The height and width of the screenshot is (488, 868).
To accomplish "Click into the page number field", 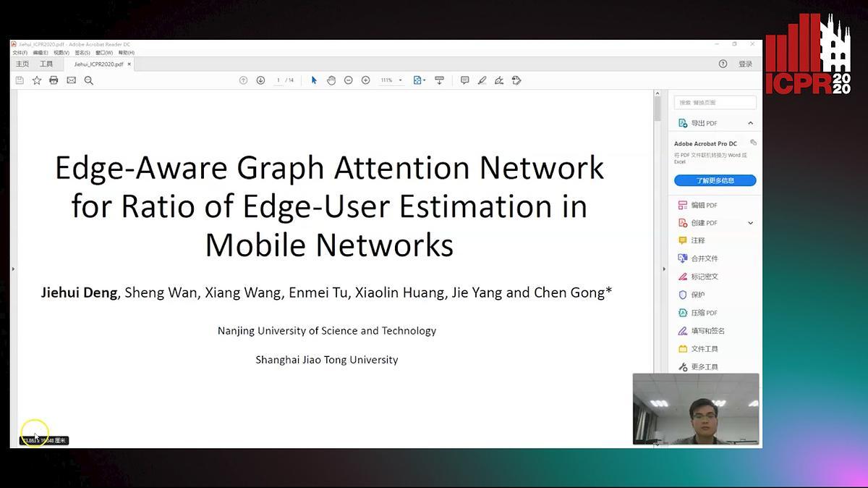I will 278,80.
